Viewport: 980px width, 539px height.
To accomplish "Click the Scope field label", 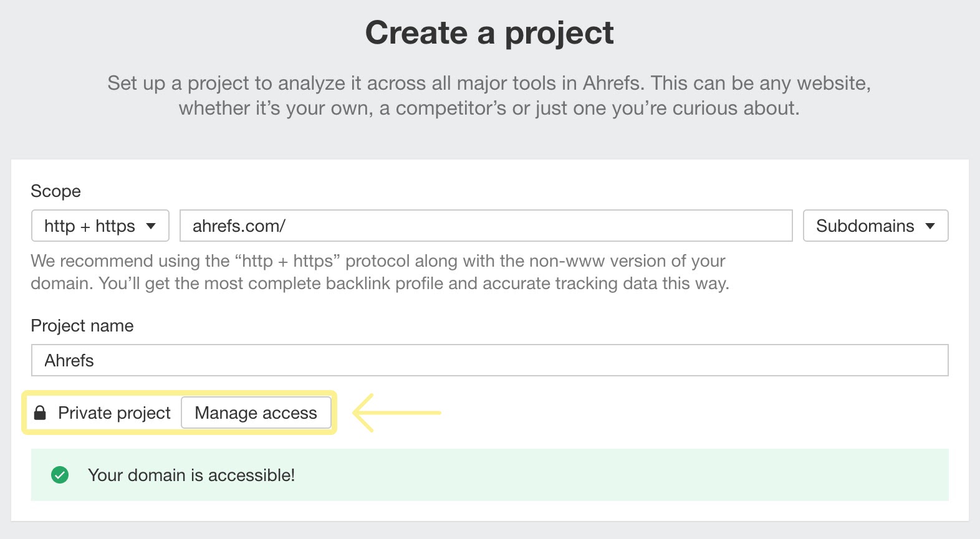I will 55,191.
